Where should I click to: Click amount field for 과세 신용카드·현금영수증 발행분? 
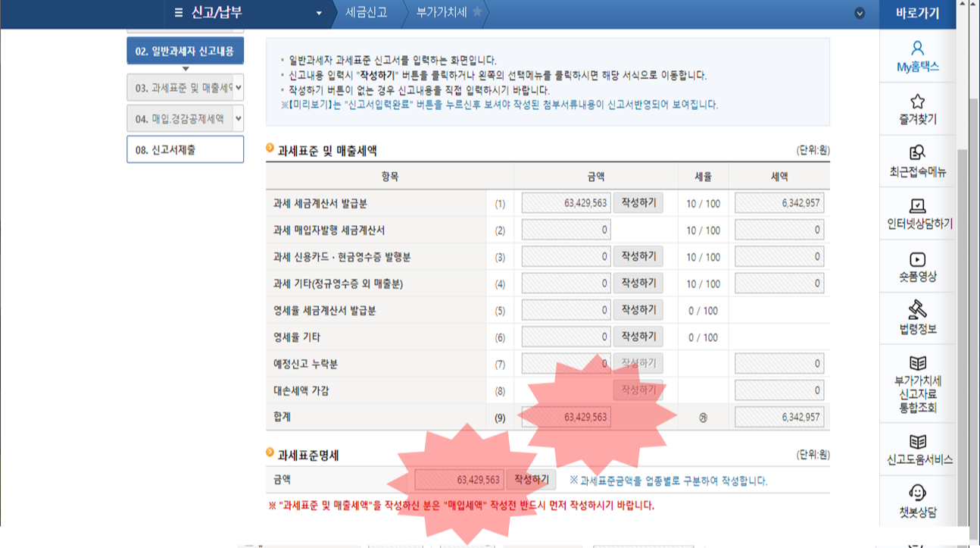(566, 257)
